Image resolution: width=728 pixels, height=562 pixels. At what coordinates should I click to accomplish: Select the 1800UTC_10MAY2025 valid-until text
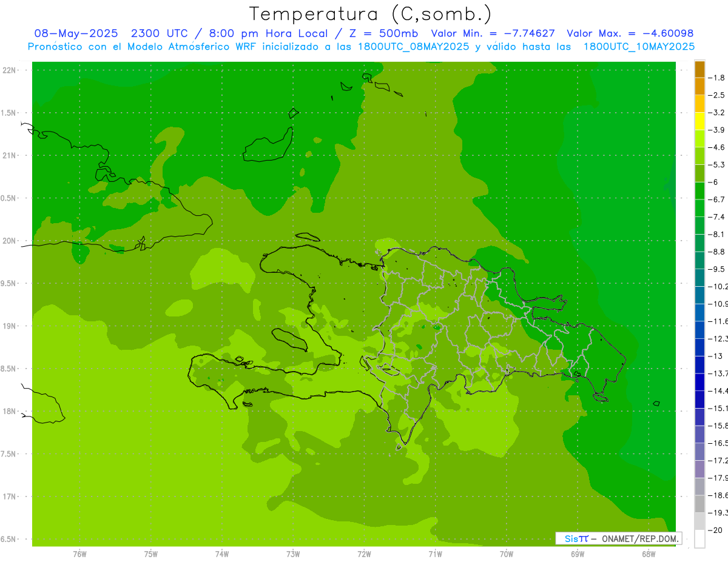[639, 47]
